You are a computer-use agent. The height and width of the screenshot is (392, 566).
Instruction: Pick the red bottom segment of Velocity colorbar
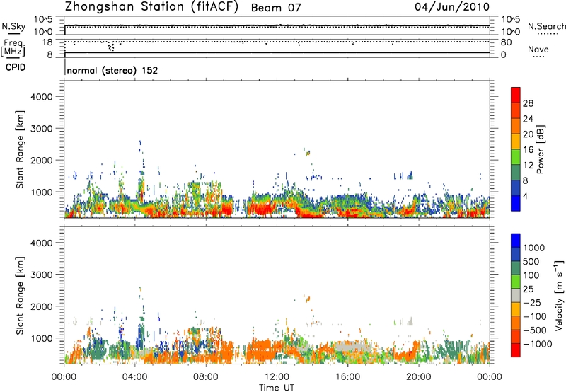coord(516,350)
